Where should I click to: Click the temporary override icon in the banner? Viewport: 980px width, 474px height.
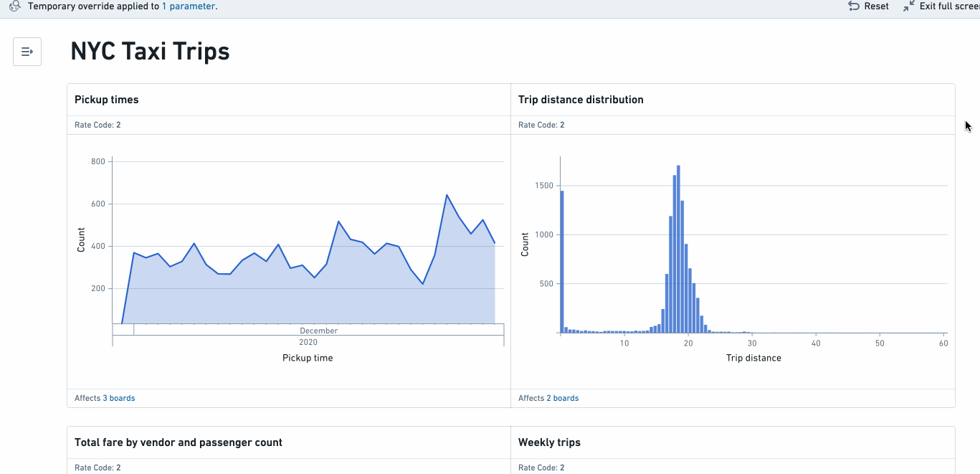pos(14,6)
